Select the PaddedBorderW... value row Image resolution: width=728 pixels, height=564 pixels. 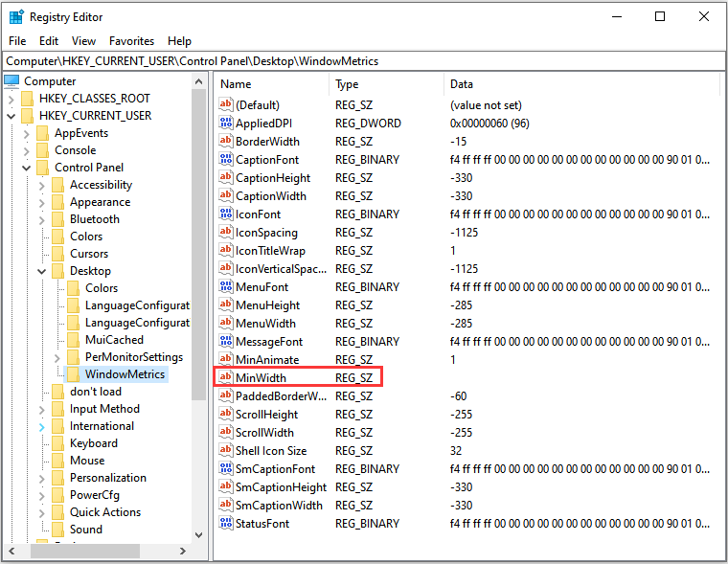click(467, 396)
